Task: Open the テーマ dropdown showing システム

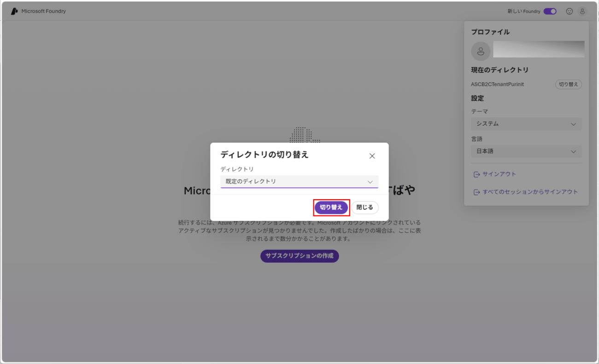Action: [x=526, y=124]
